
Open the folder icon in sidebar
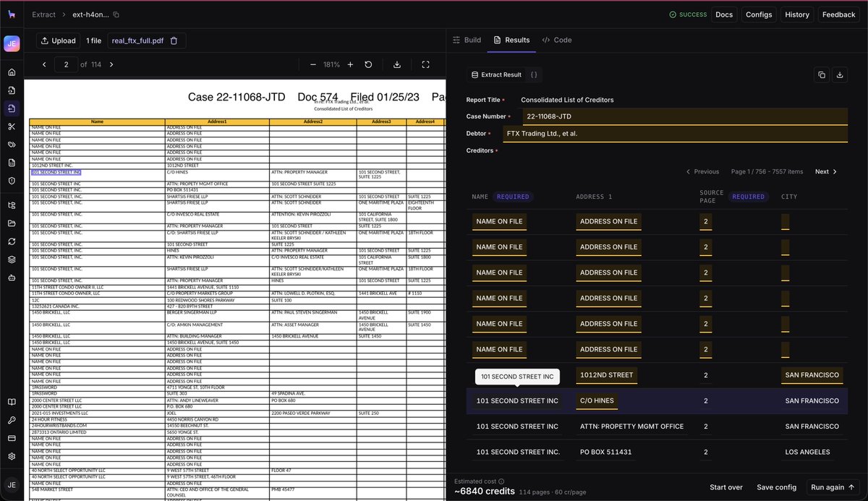click(12, 223)
